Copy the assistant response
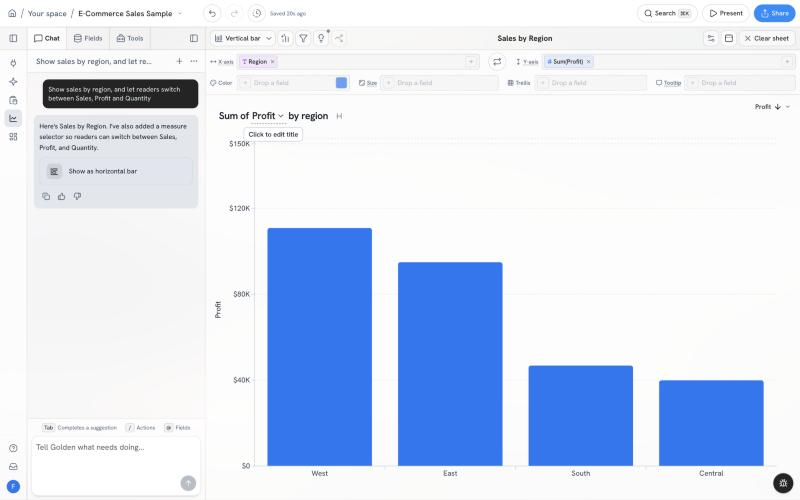 46,196
